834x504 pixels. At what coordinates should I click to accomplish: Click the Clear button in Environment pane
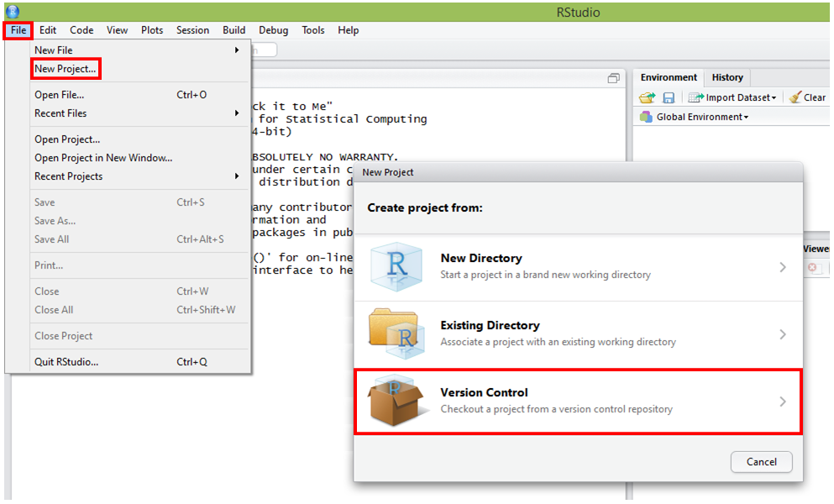point(808,97)
